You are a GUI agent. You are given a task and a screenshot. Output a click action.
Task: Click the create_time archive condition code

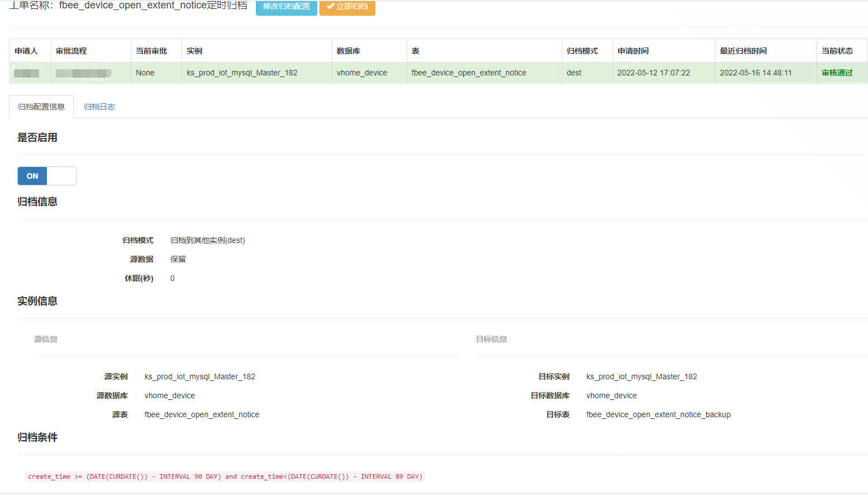(225, 476)
